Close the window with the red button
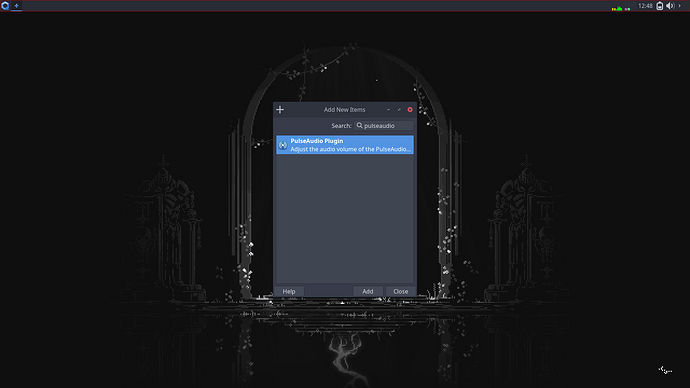The image size is (690, 388). [x=410, y=110]
